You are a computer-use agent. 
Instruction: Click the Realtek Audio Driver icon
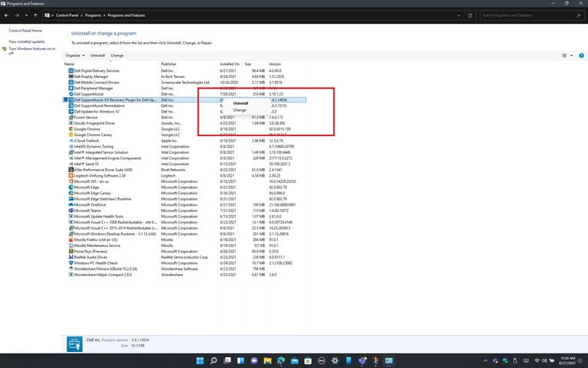coord(71,257)
